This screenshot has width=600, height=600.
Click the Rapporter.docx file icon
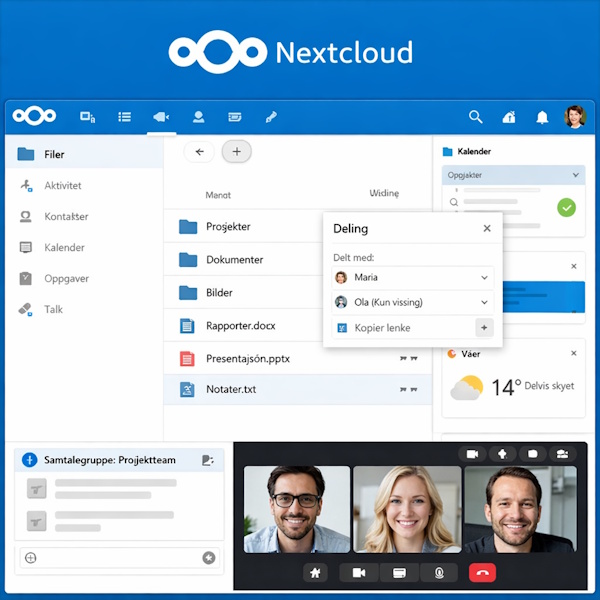point(187,326)
